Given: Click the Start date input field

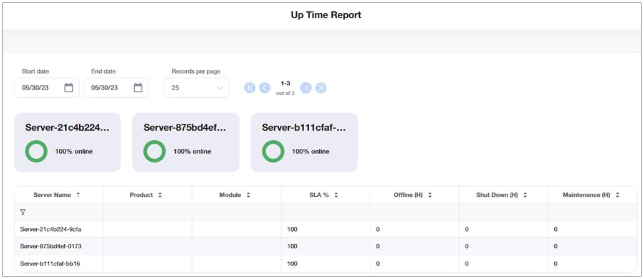Looking at the screenshot, I should (x=41, y=88).
